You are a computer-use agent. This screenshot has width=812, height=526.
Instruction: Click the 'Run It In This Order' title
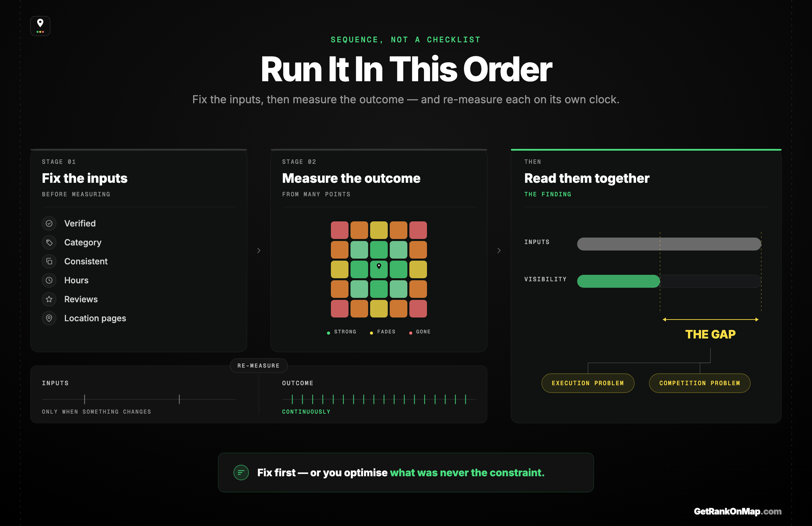(x=406, y=69)
